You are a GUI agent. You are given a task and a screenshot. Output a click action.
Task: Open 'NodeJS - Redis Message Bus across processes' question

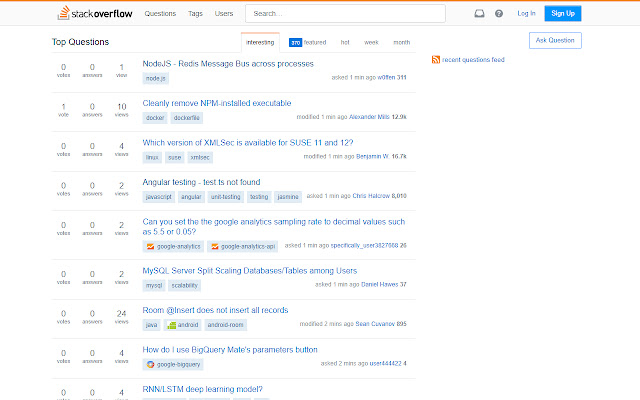pos(228,64)
